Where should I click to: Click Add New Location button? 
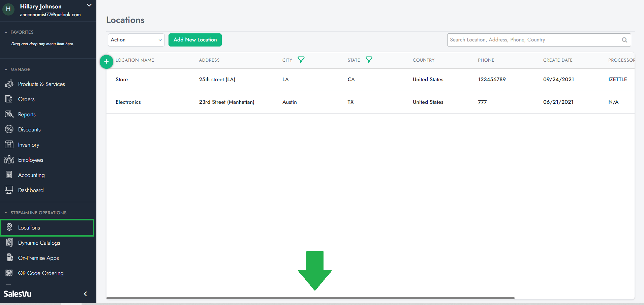click(x=195, y=40)
